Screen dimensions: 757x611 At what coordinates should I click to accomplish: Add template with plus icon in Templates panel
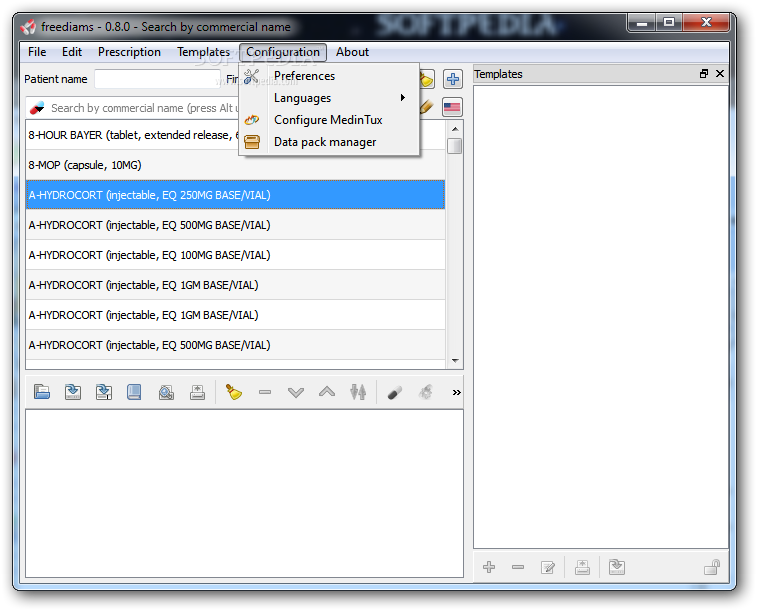(x=489, y=567)
